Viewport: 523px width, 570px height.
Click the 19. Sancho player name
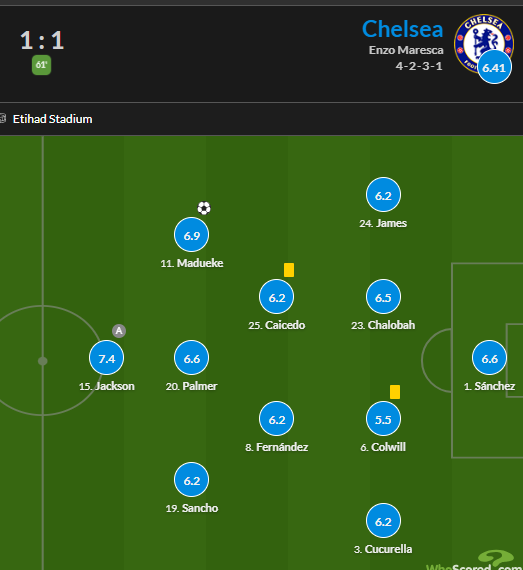tap(192, 508)
